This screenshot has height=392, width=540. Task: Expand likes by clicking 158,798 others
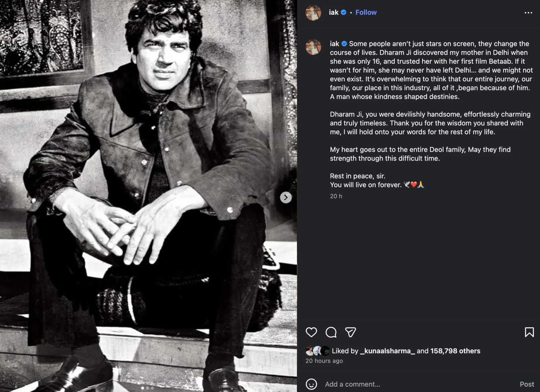click(x=455, y=351)
